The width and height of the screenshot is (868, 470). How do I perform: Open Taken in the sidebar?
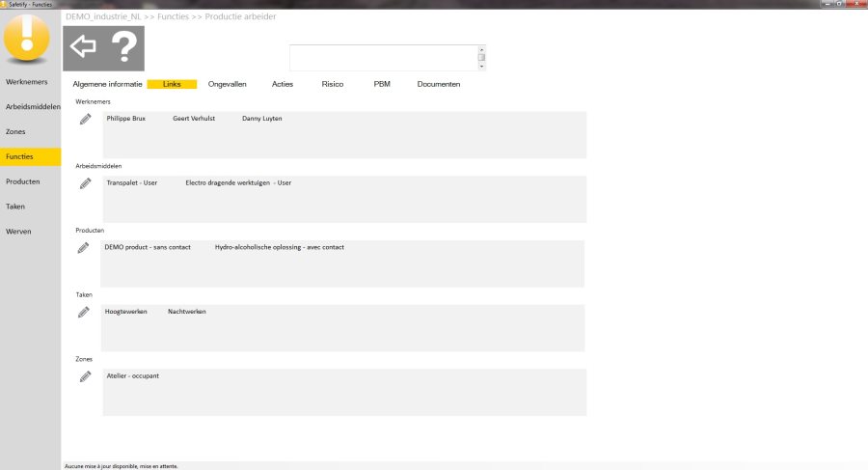click(15, 207)
